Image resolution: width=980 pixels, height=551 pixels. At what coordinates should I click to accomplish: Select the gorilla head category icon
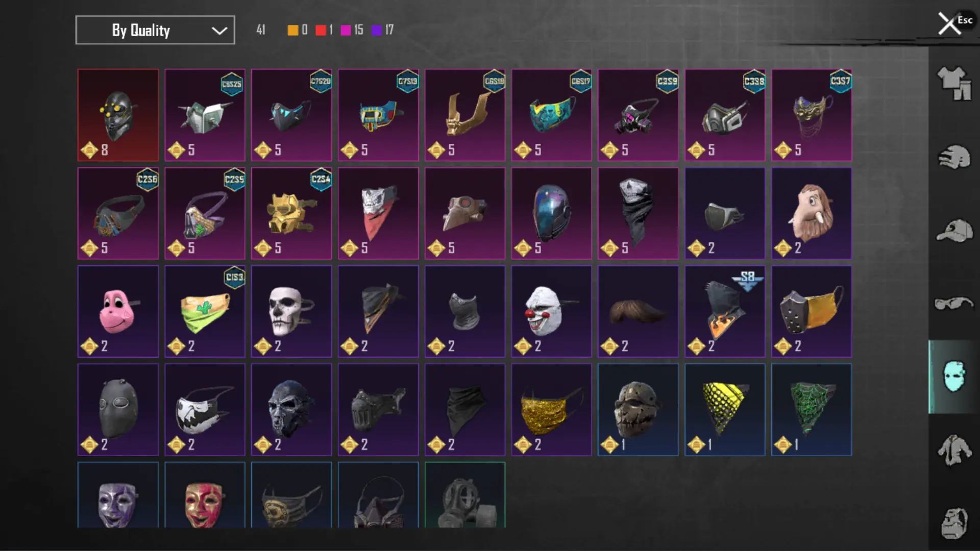point(954,523)
